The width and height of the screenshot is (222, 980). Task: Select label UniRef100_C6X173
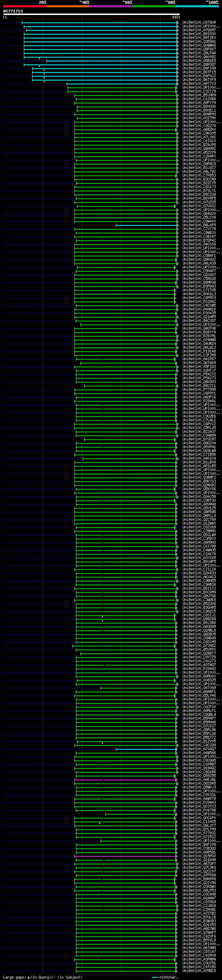(199, 187)
